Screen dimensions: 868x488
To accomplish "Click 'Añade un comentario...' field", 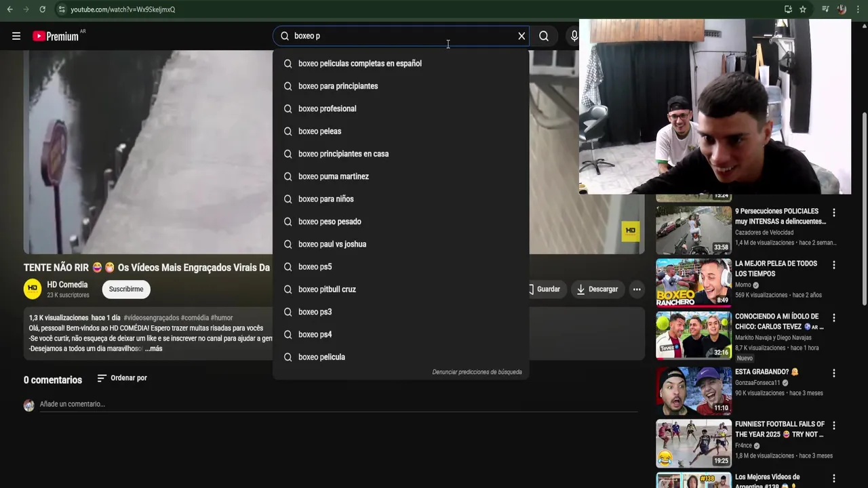I will point(339,404).
